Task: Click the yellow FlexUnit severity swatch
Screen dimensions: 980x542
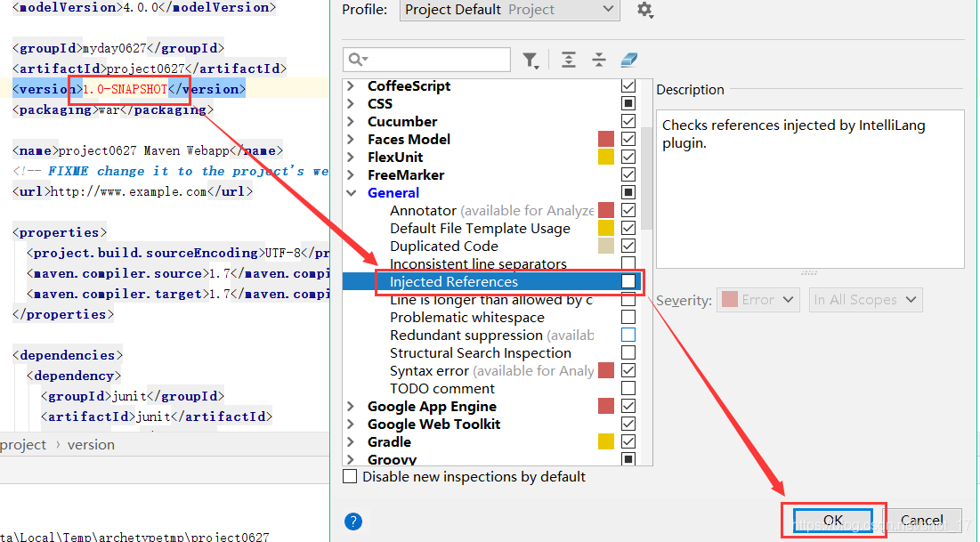Action: (x=605, y=157)
